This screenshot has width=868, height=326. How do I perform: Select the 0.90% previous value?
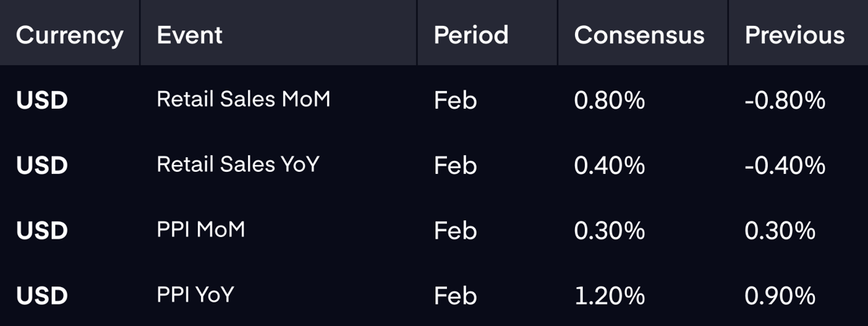[780, 296]
